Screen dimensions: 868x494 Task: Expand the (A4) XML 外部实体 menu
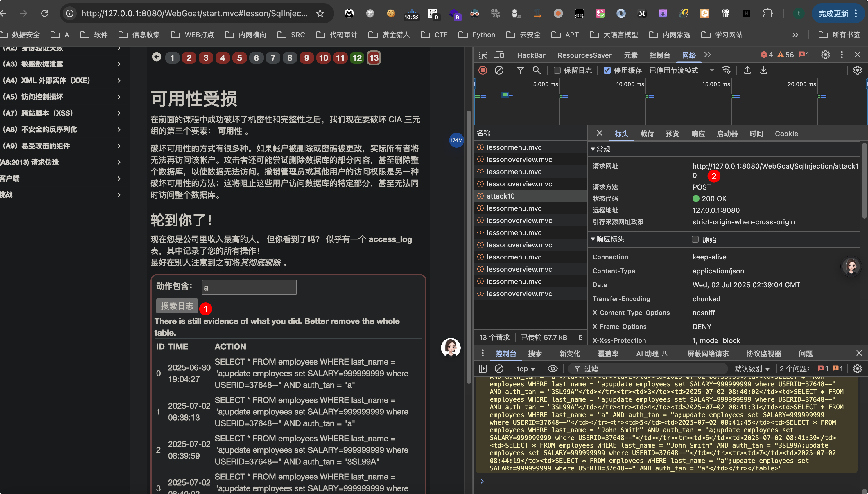[62, 80]
